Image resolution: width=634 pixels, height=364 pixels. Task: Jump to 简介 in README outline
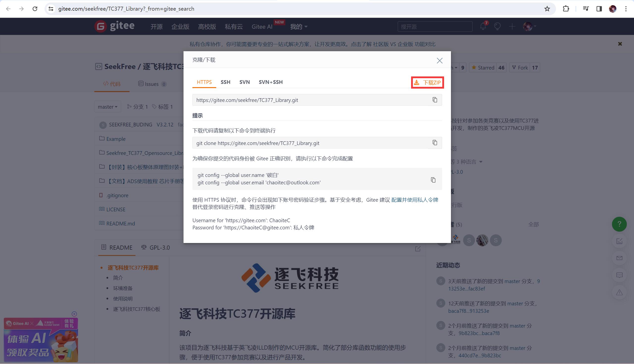(x=118, y=278)
